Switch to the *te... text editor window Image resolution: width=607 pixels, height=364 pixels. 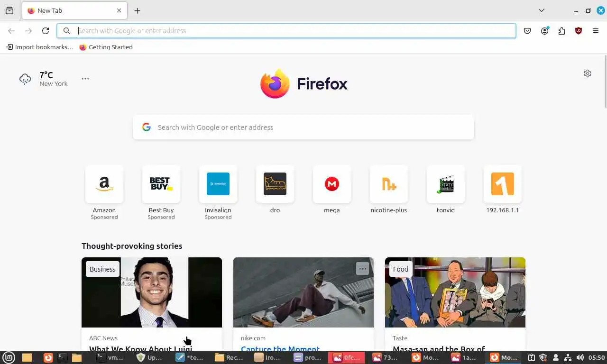click(x=190, y=357)
